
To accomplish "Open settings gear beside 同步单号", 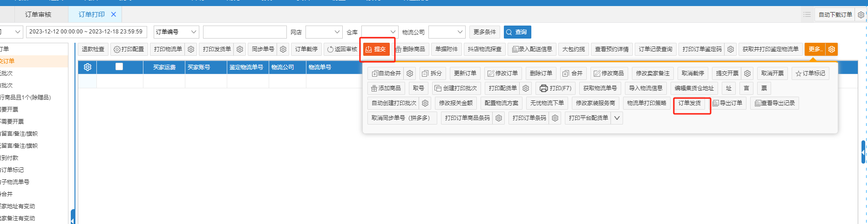I will [x=283, y=49].
